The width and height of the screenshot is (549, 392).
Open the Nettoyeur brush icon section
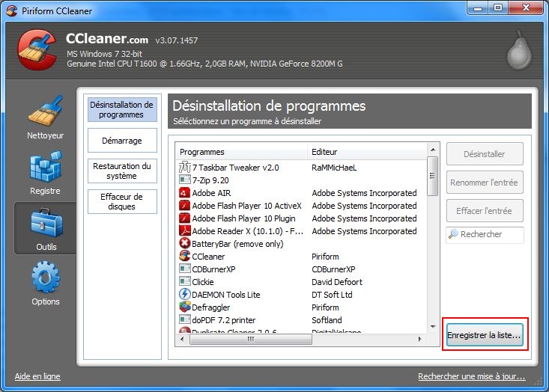point(46,111)
